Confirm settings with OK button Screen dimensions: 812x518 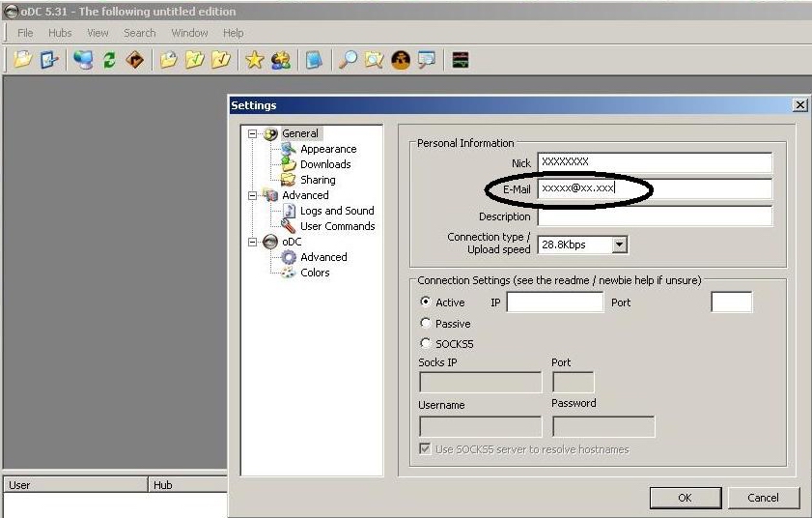pos(686,498)
